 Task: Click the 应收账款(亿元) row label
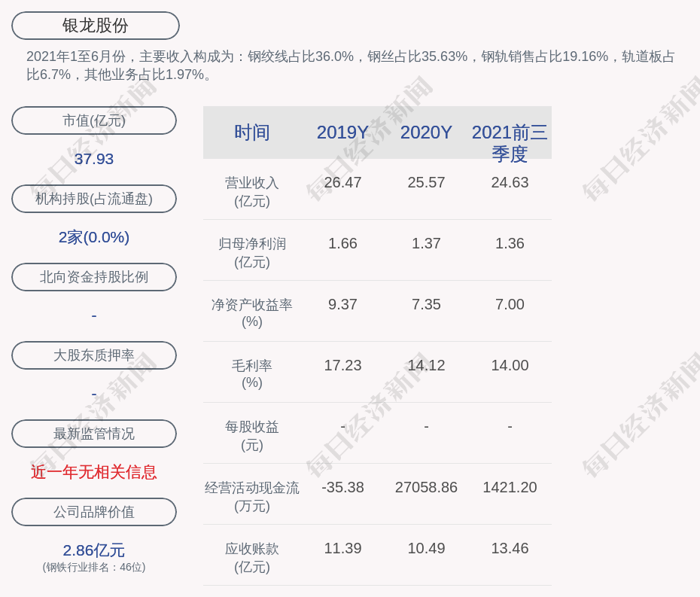click(252, 558)
